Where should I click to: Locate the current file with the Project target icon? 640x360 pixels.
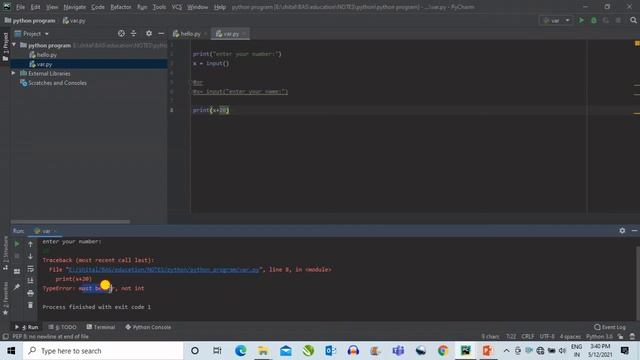(121, 33)
